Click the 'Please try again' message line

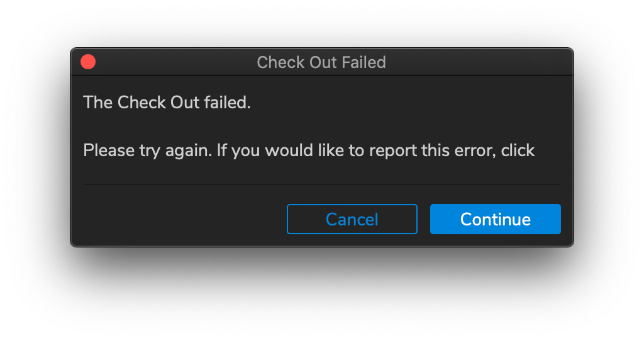[x=308, y=151]
